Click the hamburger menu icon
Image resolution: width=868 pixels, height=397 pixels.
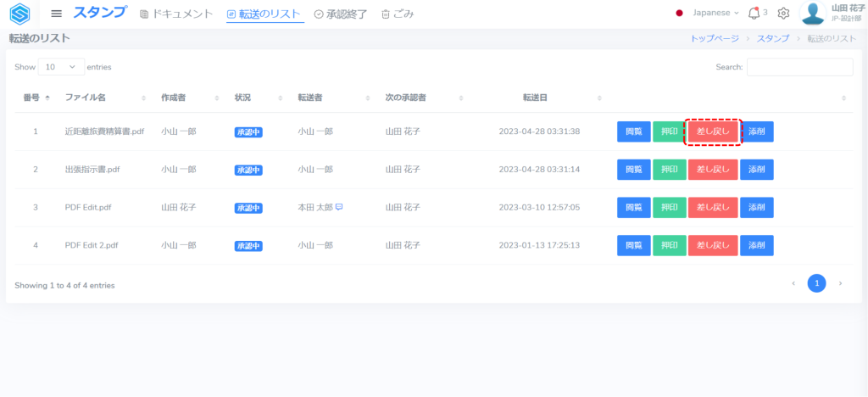pyautogui.click(x=57, y=14)
